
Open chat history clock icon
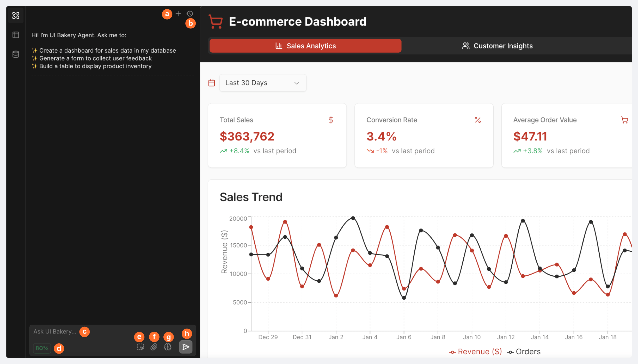point(190,14)
